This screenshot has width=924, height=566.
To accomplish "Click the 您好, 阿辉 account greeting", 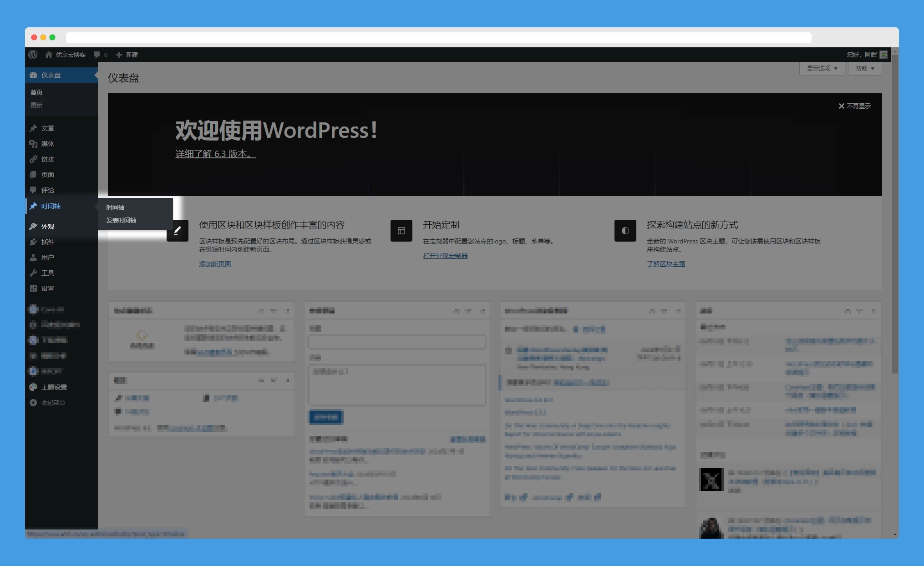I will pyautogui.click(x=862, y=55).
